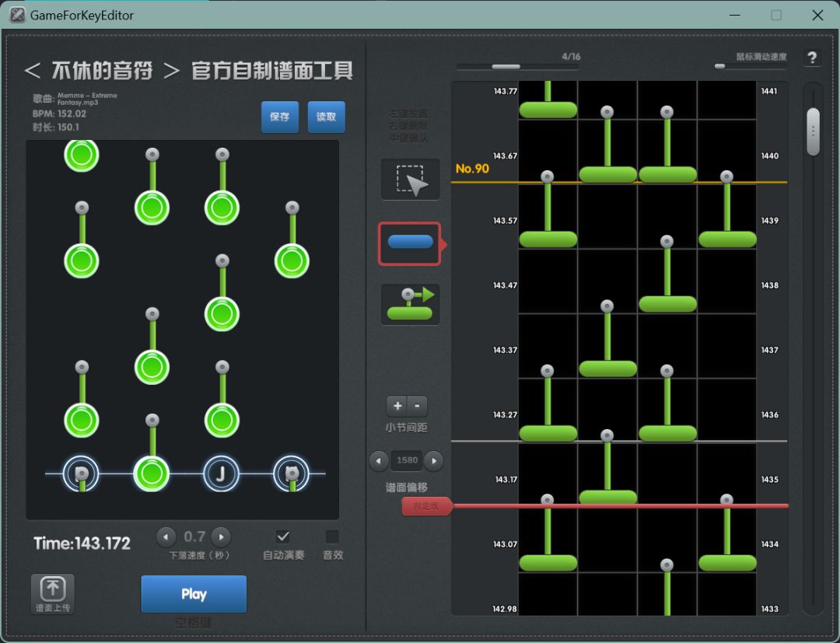
Task: Decrease chart offset with left arrow
Action: point(379,460)
